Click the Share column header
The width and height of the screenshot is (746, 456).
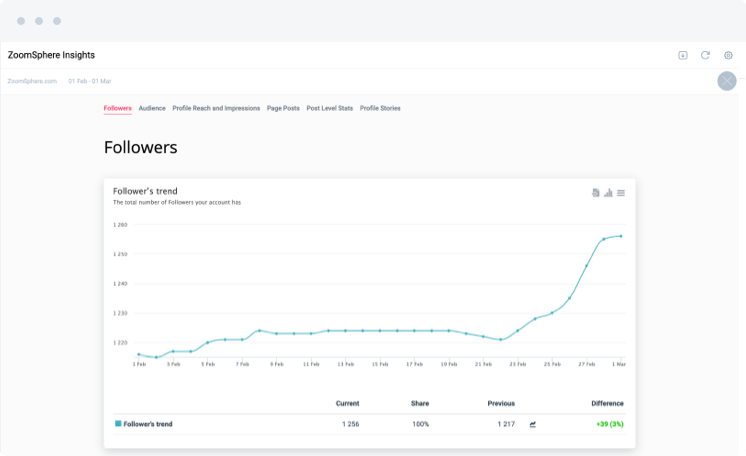[x=420, y=403]
